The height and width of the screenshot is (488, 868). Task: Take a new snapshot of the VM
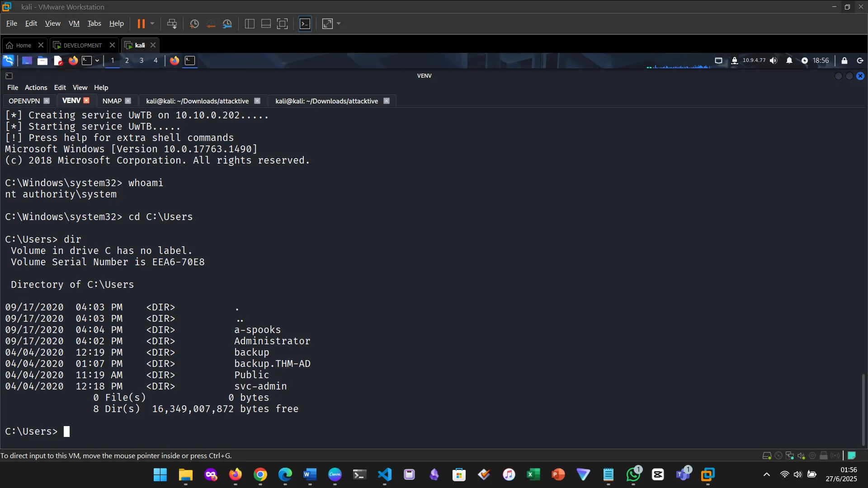[x=194, y=23]
